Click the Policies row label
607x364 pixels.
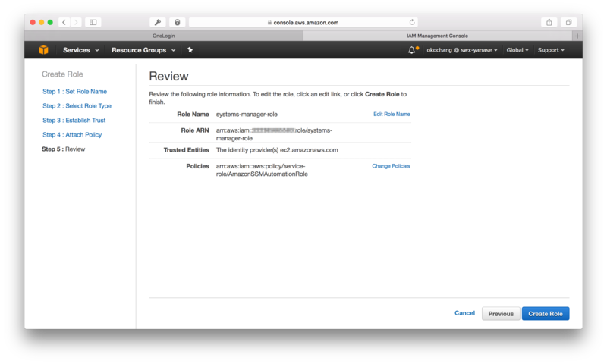(x=197, y=166)
